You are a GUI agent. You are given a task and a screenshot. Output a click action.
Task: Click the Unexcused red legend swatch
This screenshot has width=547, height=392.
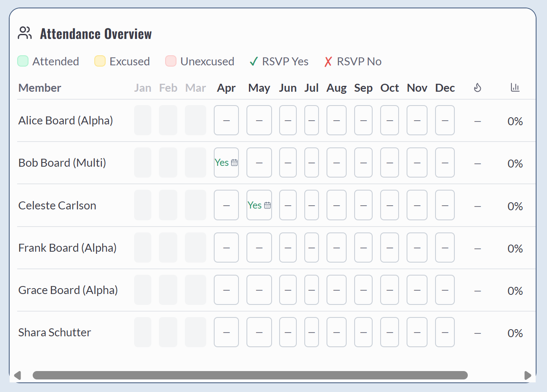171,61
